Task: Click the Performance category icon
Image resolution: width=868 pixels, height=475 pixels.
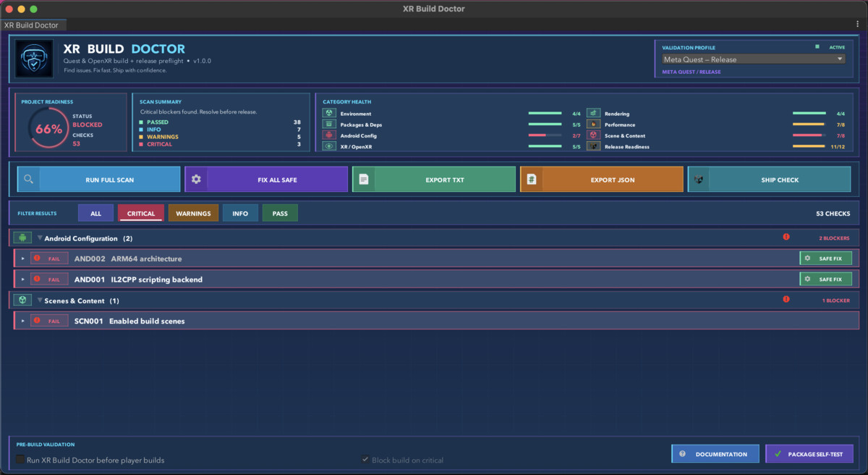Action: point(593,125)
